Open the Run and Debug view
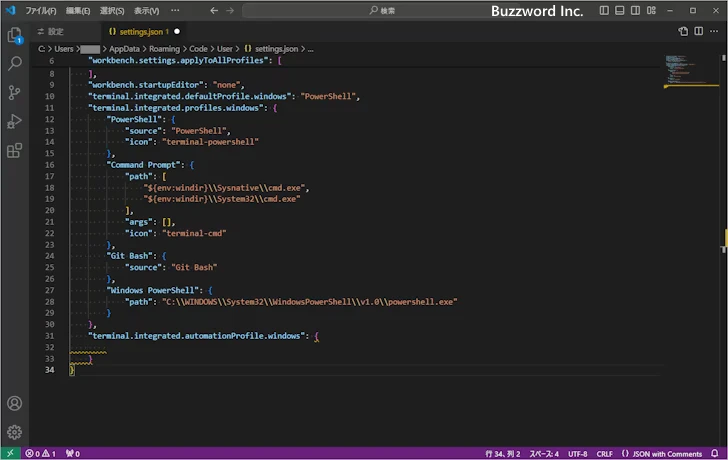The width and height of the screenshot is (728, 460). click(x=14, y=122)
